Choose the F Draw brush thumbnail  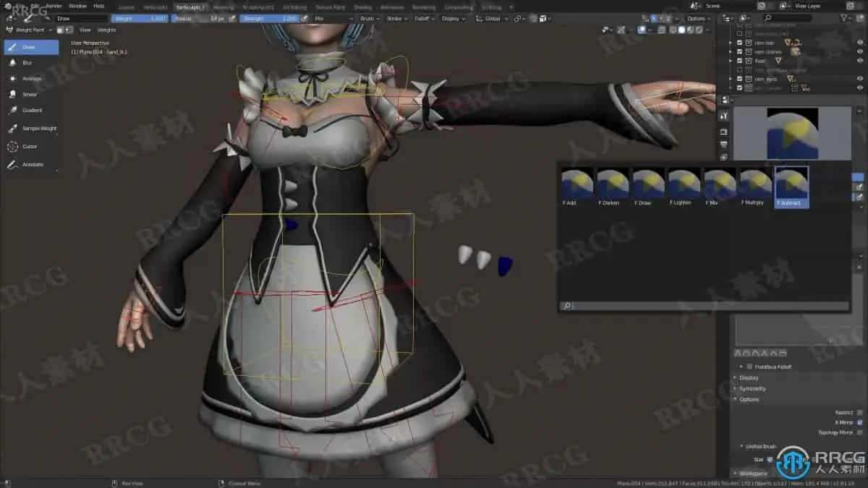point(648,187)
